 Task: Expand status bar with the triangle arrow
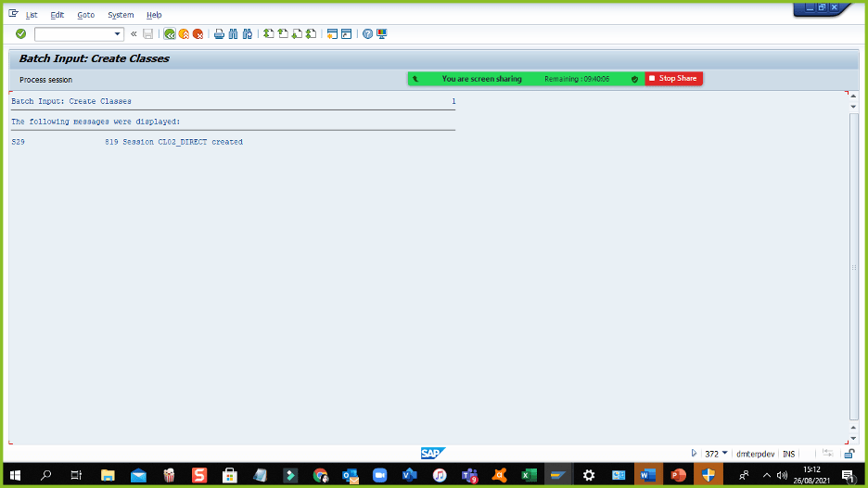coord(695,454)
